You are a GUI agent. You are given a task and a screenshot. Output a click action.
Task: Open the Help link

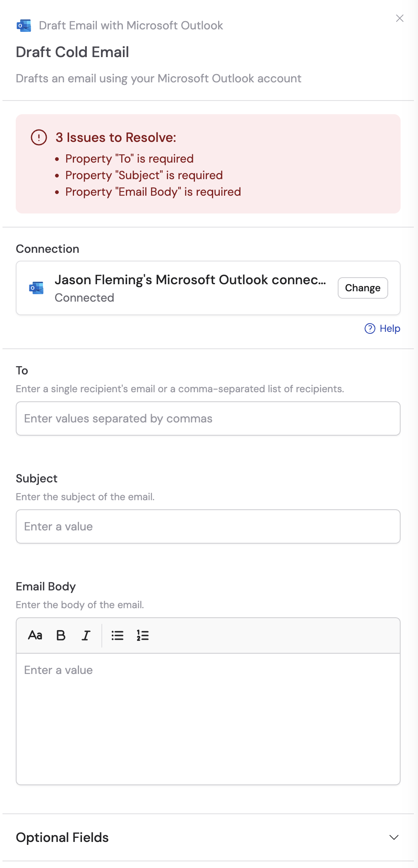pos(389,328)
